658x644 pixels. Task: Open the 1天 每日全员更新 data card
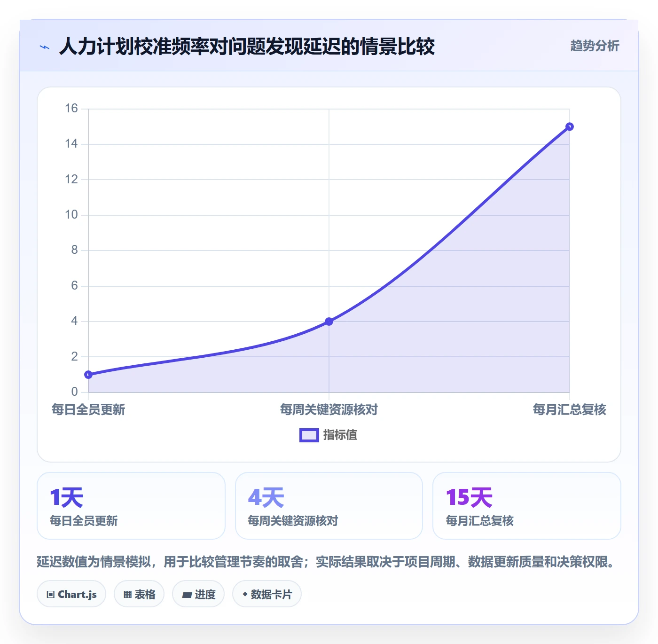coord(131,506)
